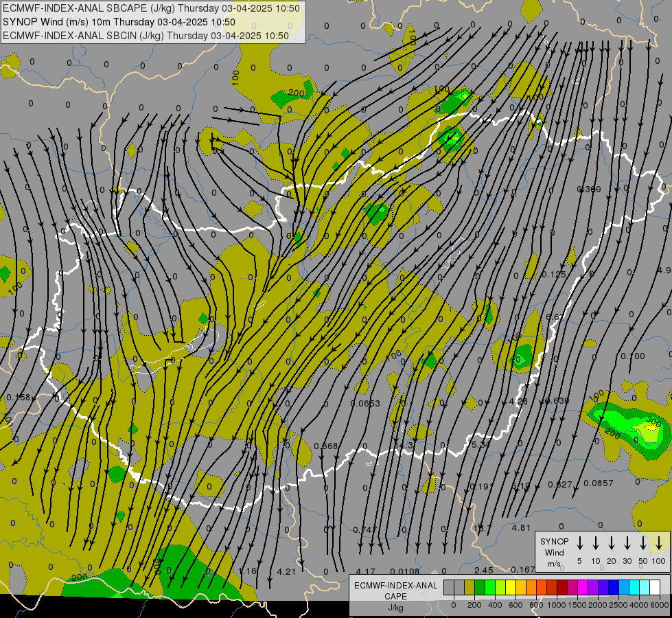Click the 6.67 value on the map
672x618 pixels.
click(555, 317)
